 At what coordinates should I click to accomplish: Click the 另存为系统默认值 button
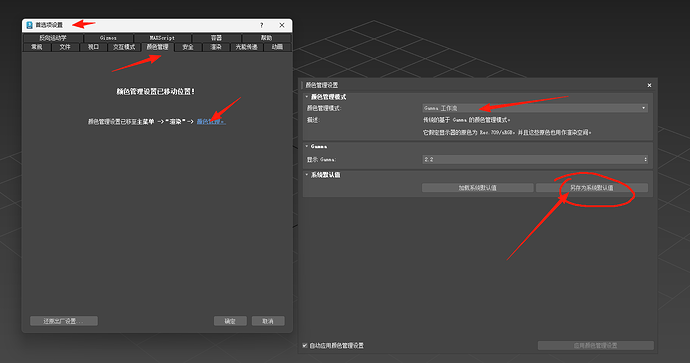point(592,188)
